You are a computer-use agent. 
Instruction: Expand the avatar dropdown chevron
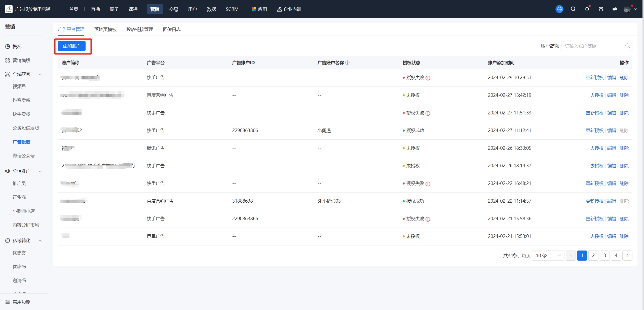click(x=635, y=9)
